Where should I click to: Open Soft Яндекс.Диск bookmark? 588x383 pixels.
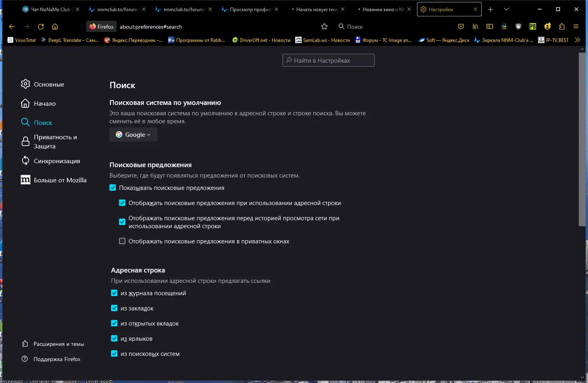click(444, 40)
